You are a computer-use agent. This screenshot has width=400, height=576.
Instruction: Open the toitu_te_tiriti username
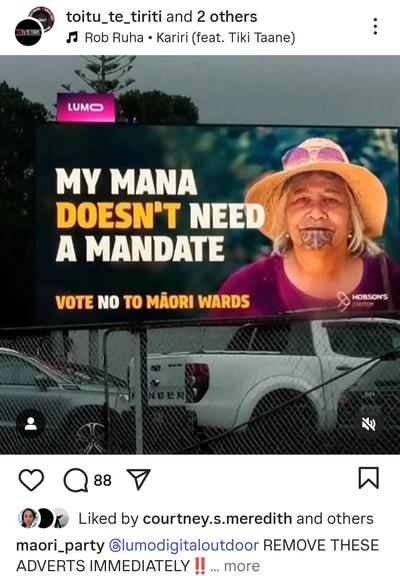[x=114, y=17]
